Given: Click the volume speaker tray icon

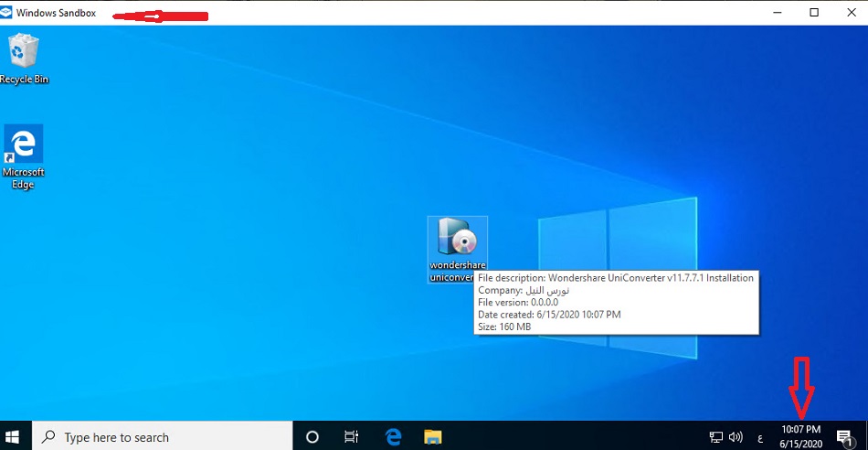Looking at the screenshot, I should [736, 437].
